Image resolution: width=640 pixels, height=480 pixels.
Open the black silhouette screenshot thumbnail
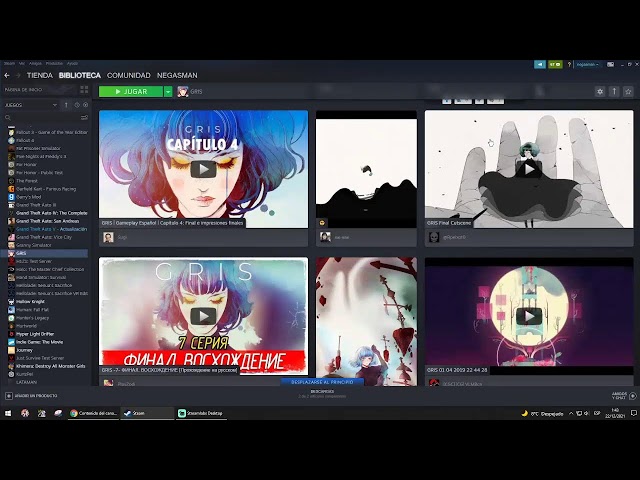367,169
